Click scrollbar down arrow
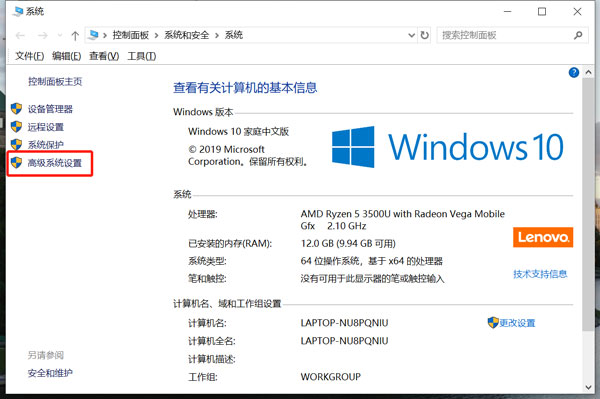The height and width of the screenshot is (399, 600). tap(589, 388)
